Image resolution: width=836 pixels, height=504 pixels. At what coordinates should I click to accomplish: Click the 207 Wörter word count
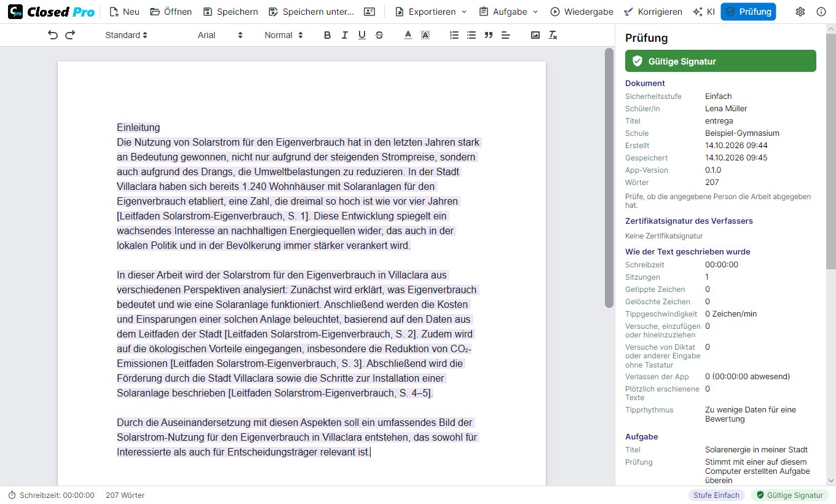[x=125, y=495]
